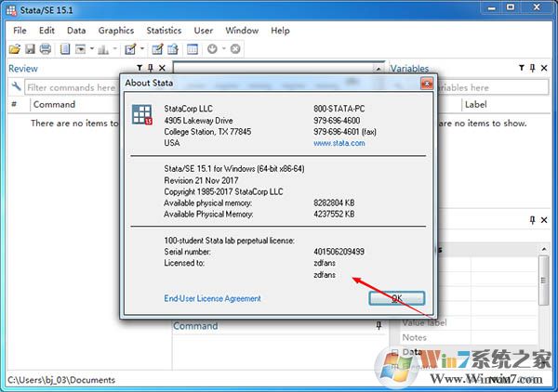
Task: Click the Variables panel filter funnel icon
Action: [x=522, y=68]
